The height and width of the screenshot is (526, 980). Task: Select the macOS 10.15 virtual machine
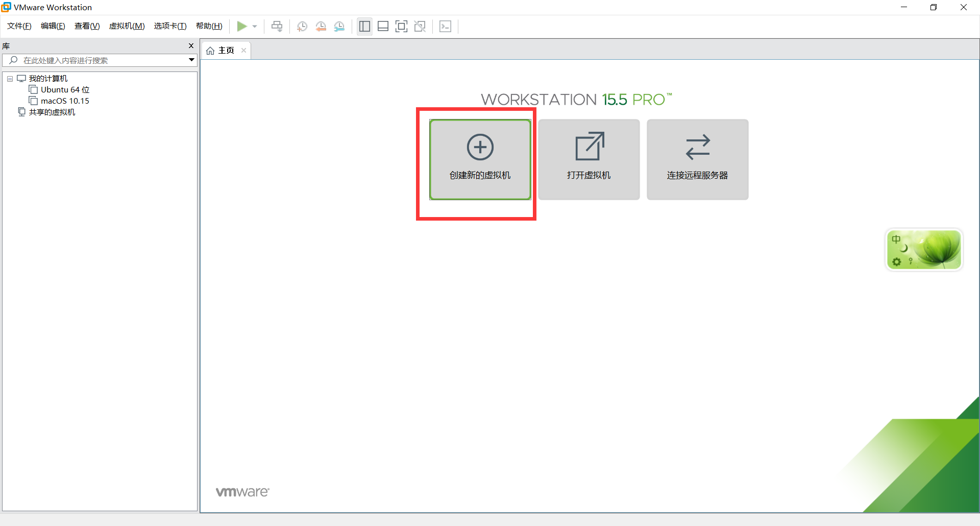pos(65,101)
